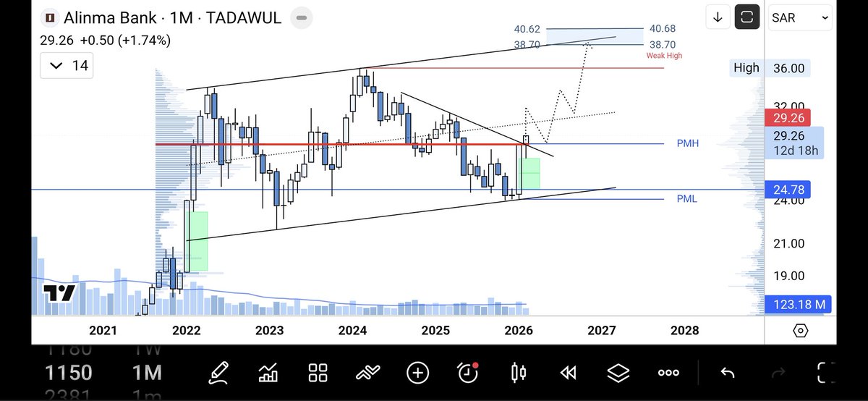Click the 40.62 range label

(527, 29)
